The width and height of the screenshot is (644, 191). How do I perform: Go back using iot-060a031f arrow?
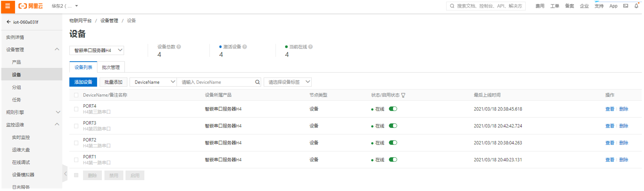8,22
